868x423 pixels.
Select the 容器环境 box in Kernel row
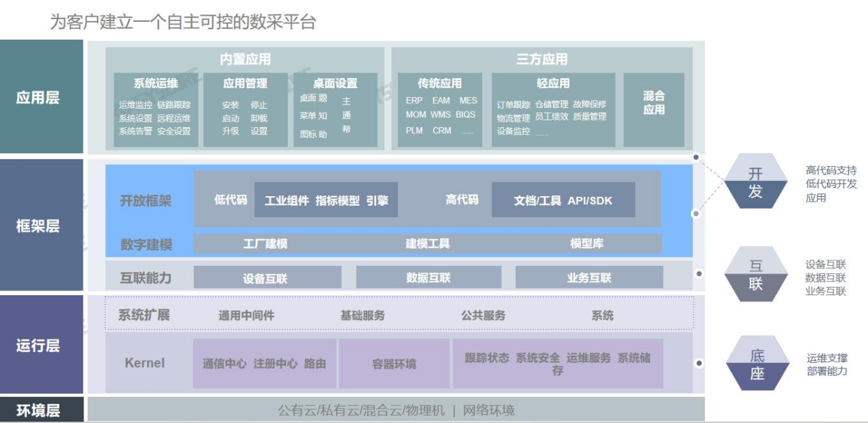(394, 364)
